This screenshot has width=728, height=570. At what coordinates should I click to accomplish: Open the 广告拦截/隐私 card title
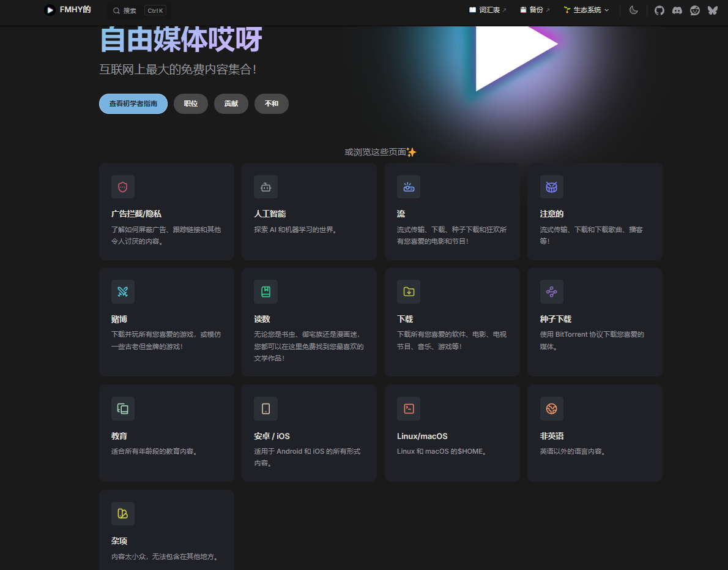tap(136, 214)
